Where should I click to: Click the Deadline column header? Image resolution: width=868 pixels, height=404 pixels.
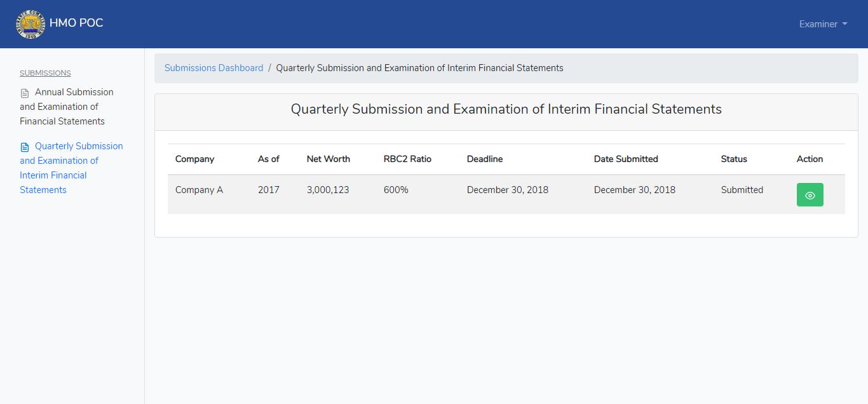click(x=485, y=159)
